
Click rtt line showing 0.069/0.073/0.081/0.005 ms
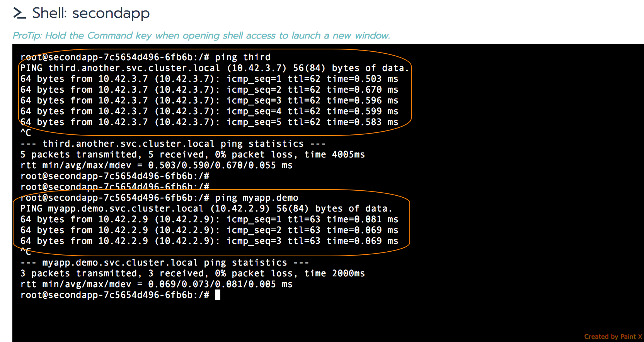point(157,284)
